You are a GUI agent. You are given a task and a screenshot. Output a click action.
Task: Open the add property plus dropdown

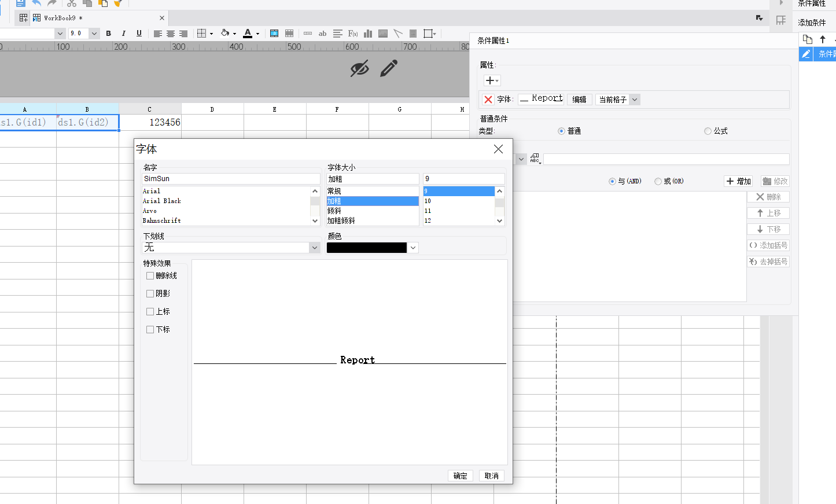492,80
